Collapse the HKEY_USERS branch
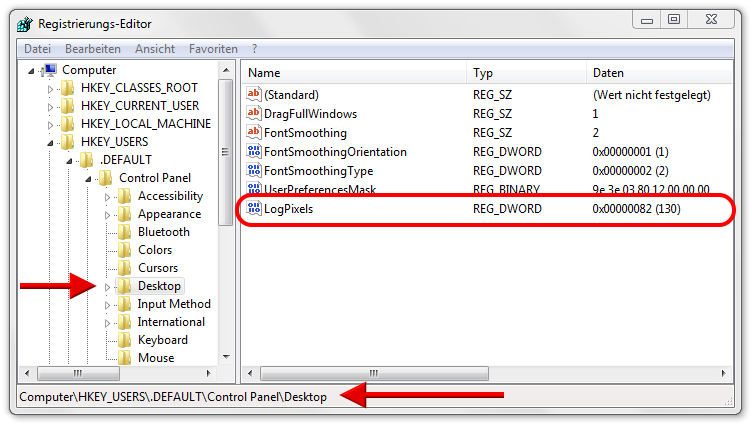 [51, 142]
